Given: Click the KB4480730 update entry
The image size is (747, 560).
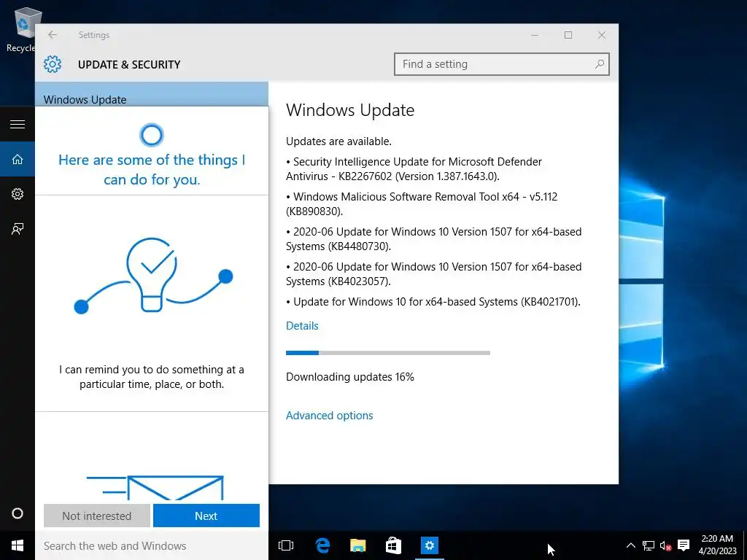Looking at the screenshot, I should [433, 238].
